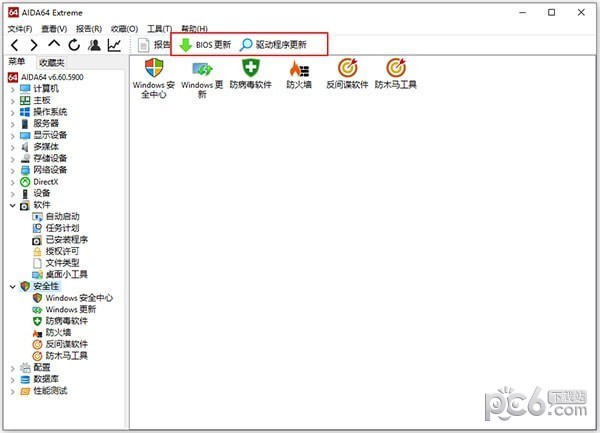Select 操作系统 in the tree
This screenshot has height=433, width=600.
point(44,112)
